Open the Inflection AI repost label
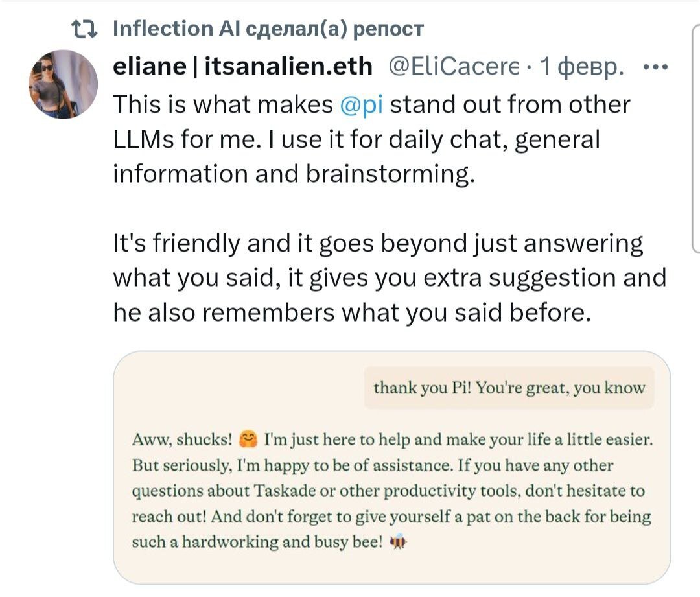This screenshot has width=700, height=597. pos(268,29)
